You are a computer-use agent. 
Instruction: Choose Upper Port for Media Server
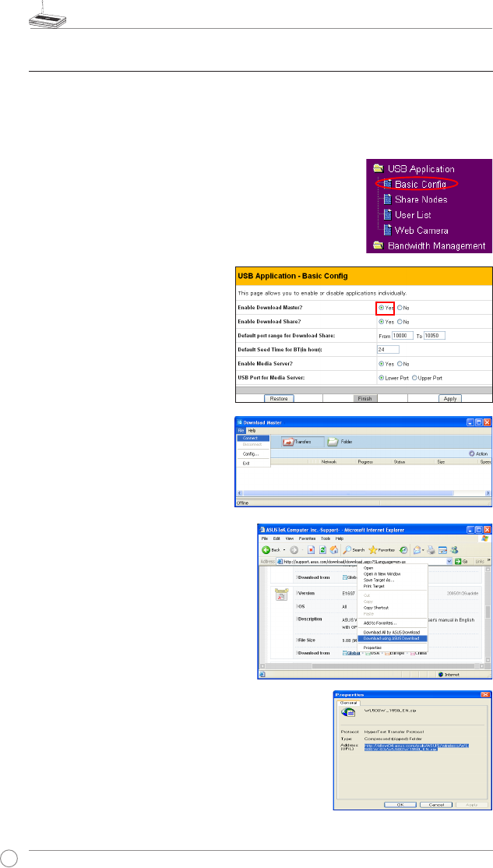(414, 378)
